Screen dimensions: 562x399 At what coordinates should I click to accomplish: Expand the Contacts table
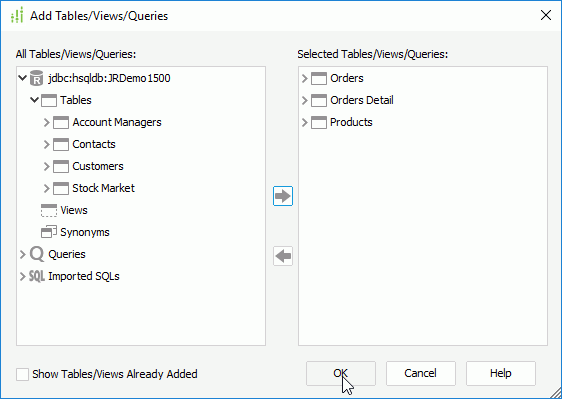coord(47,144)
